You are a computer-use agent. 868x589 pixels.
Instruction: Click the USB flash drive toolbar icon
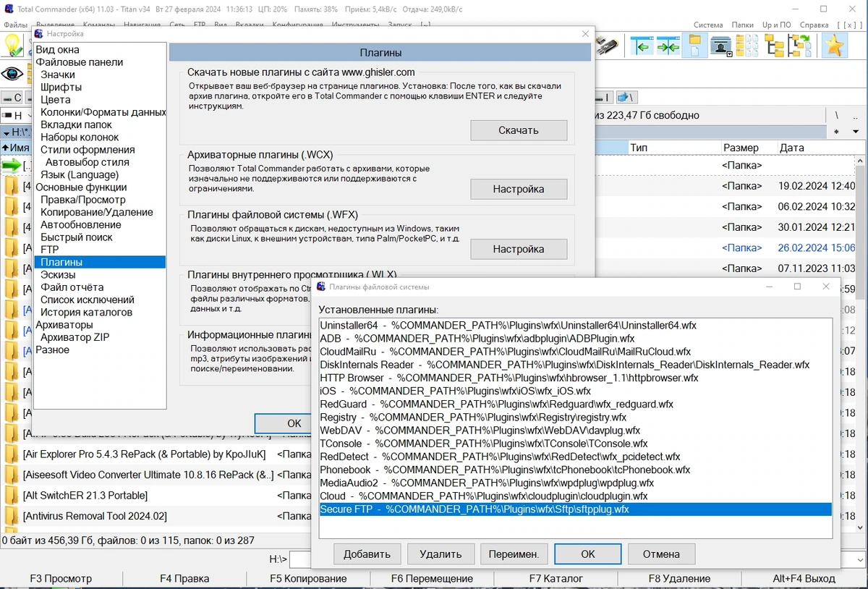click(606, 46)
